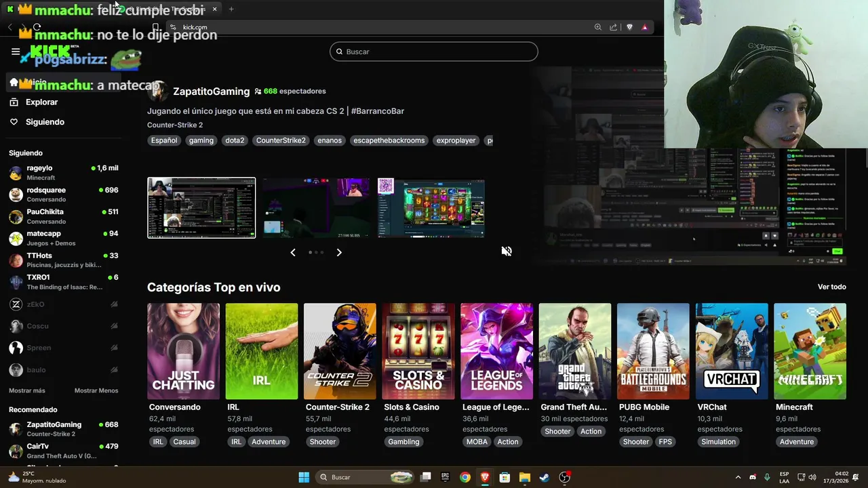The height and width of the screenshot is (488, 868).
Task: Open TXRO1 channel in sidebar
Action: coord(64,281)
